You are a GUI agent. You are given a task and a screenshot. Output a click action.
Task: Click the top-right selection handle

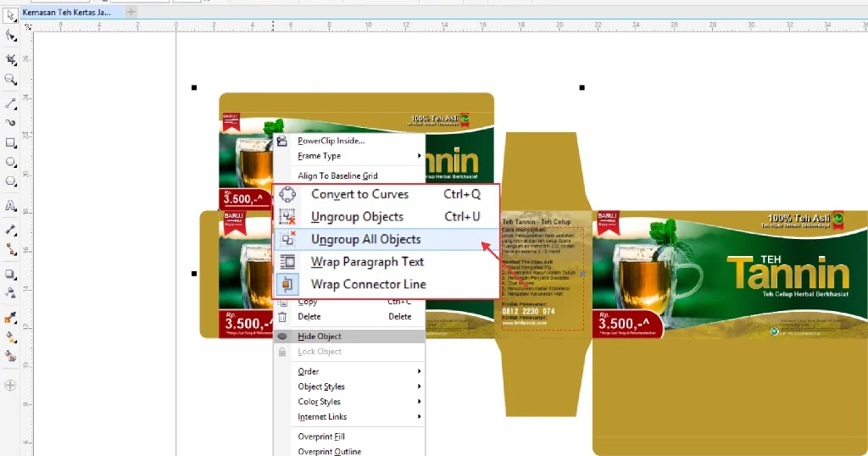pos(581,87)
